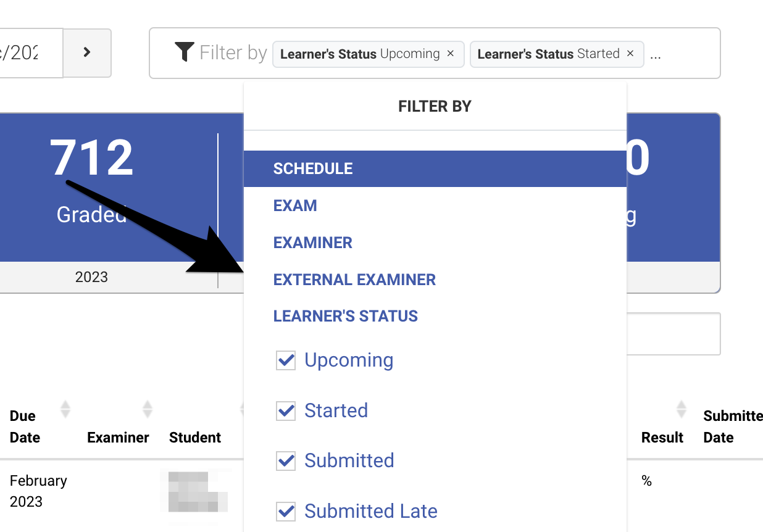The height and width of the screenshot is (532, 763).
Task: Toggle the Submitted Late checkbox
Action: tap(286, 511)
